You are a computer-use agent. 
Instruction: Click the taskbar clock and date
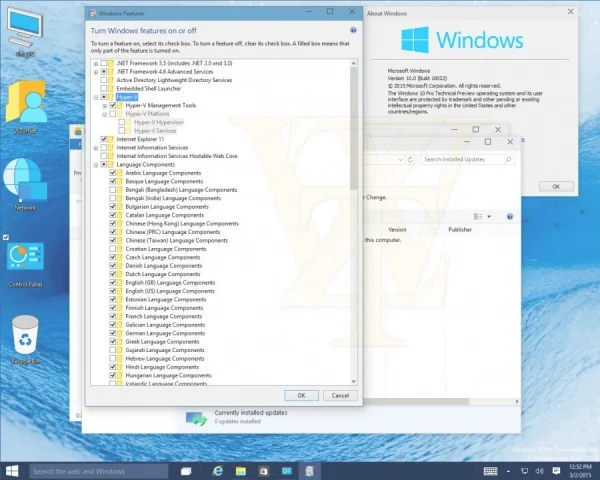coord(580,471)
